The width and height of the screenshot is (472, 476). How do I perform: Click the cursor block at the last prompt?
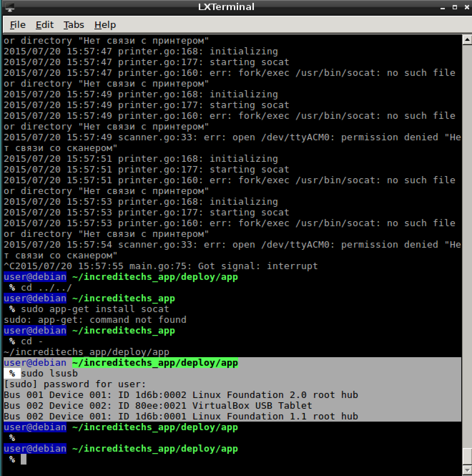tap(24, 459)
